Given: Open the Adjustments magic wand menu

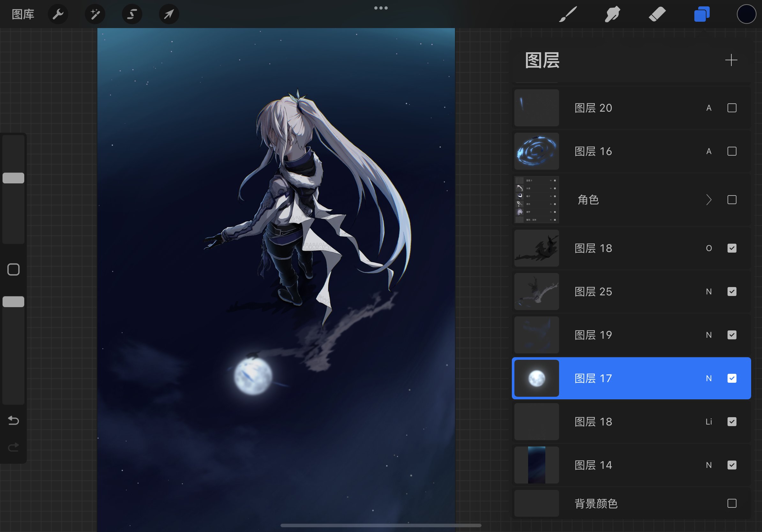Looking at the screenshot, I should pos(95,14).
